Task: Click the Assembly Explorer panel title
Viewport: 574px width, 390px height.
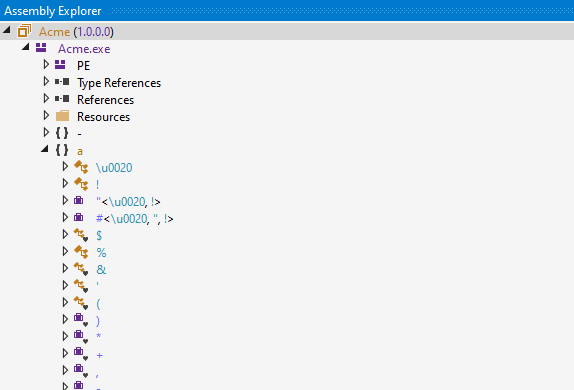Action: click(x=53, y=11)
